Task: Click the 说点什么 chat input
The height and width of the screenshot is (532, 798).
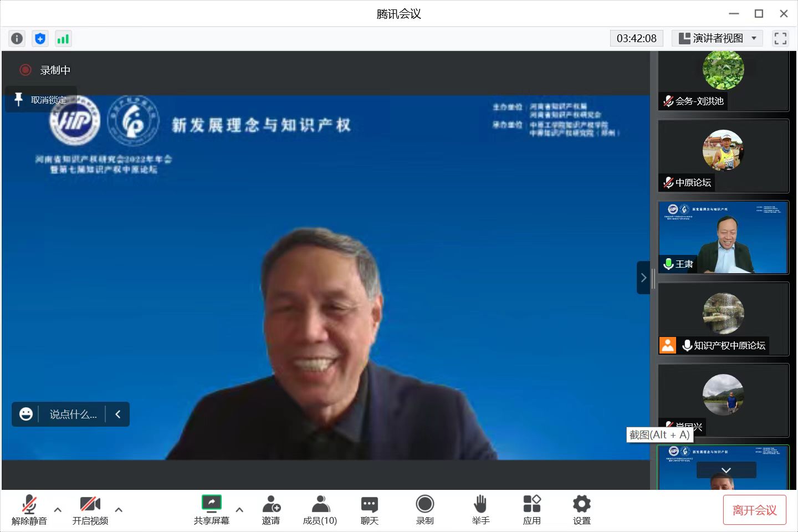Action: [x=73, y=414]
